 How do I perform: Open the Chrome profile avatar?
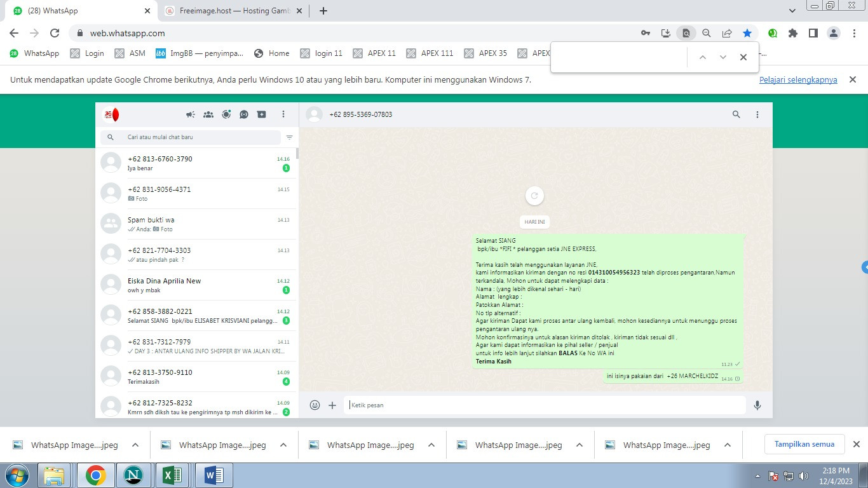point(834,33)
